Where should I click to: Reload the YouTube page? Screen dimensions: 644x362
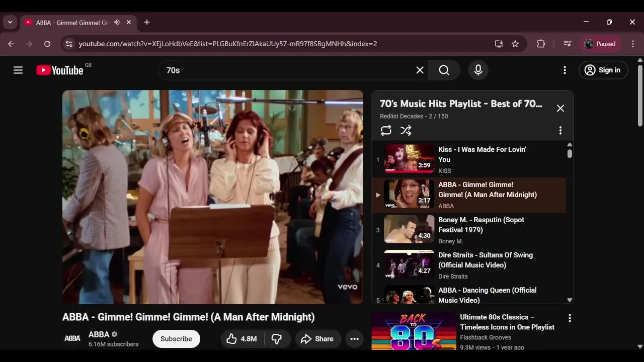pos(47,44)
